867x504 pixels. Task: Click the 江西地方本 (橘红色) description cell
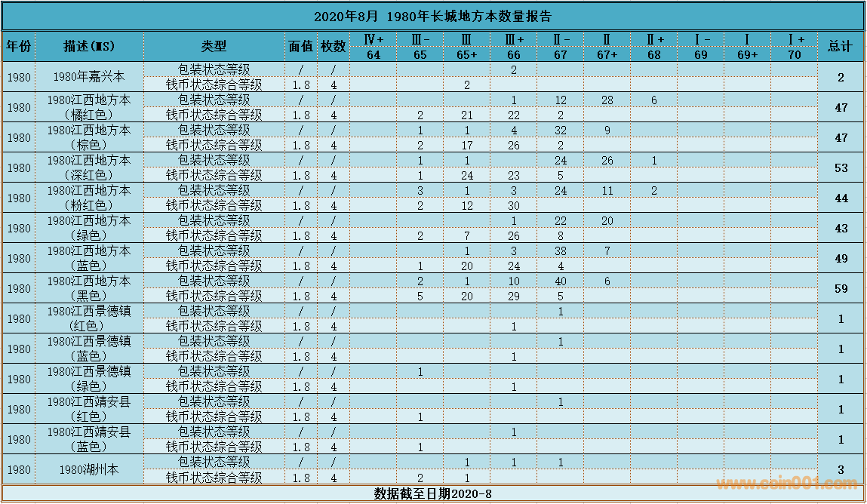(x=89, y=107)
